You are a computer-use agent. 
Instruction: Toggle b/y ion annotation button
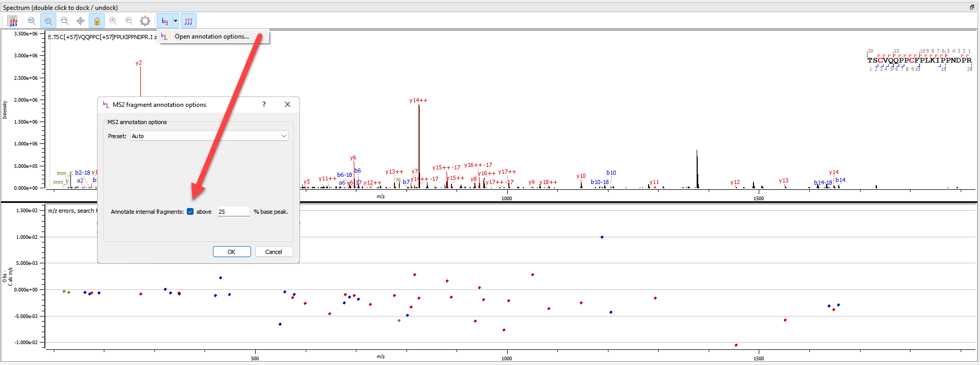[x=165, y=21]
